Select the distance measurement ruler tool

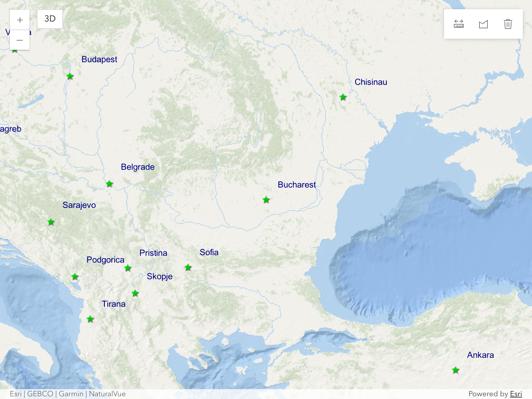coord(459,24)
